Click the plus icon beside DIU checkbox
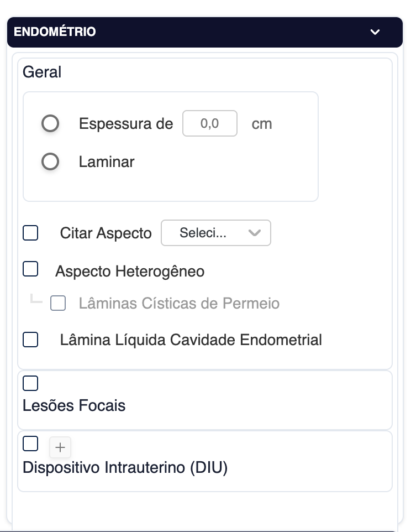411x532 pixels. (x=60, y=447)
